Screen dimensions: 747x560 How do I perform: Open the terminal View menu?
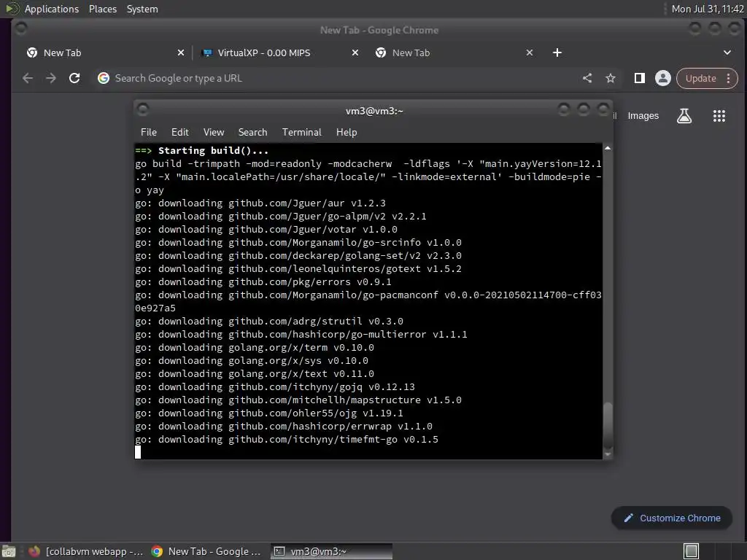tap(214, 133)
